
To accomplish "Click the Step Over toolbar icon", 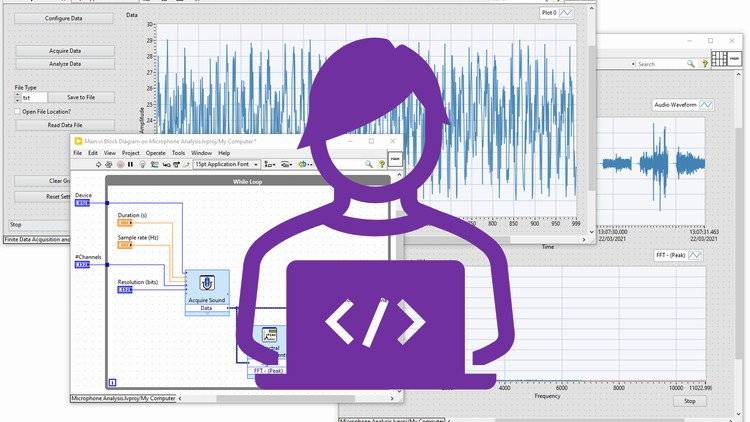I will pos(176,165).
